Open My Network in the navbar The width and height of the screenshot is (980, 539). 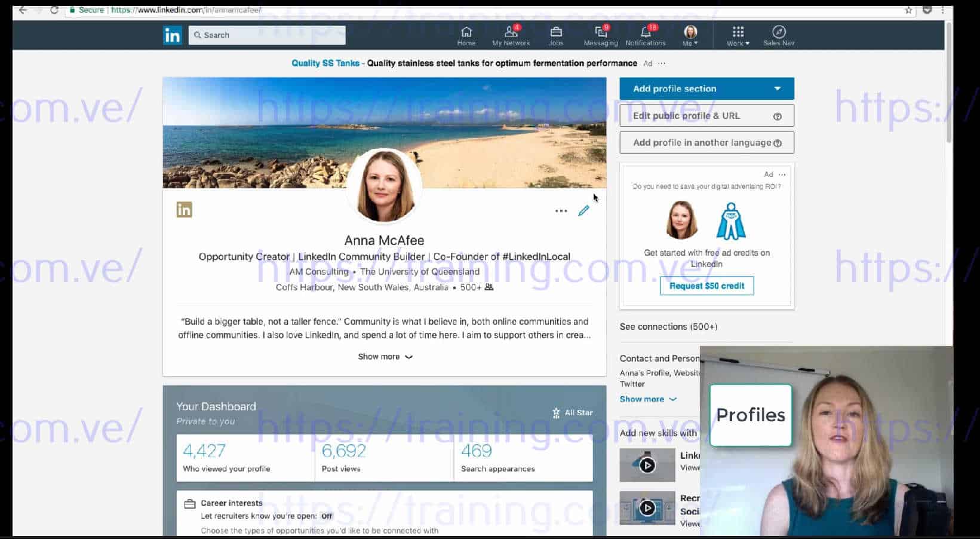point(511,36)
